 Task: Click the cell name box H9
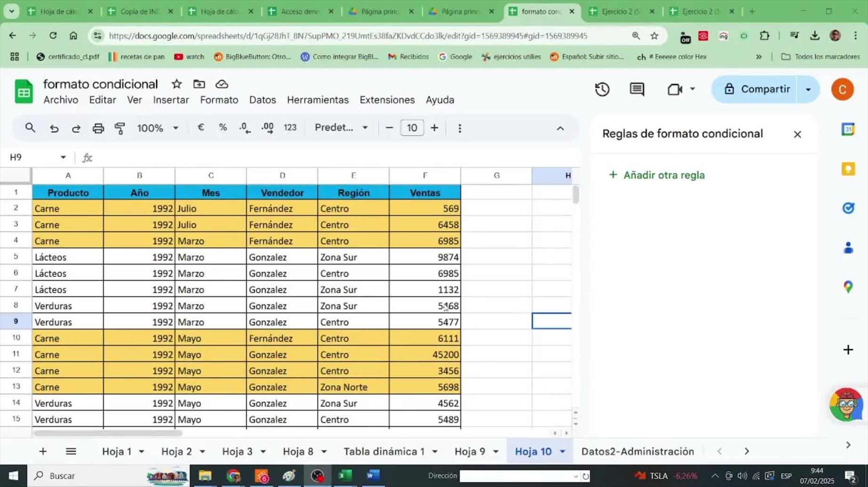(38, 157)
